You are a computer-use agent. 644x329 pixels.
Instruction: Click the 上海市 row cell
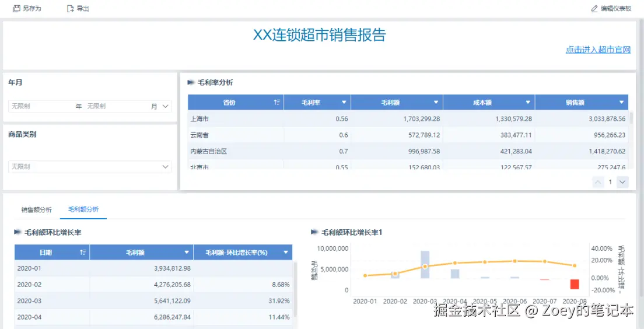(x=236, y=118)
